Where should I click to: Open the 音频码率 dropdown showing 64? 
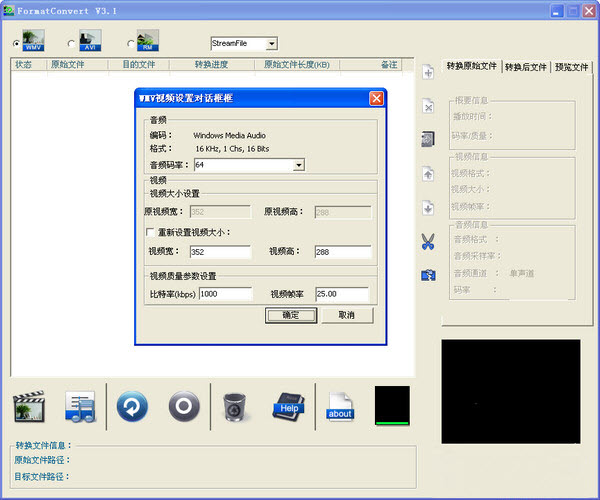(x=298, y=165)
